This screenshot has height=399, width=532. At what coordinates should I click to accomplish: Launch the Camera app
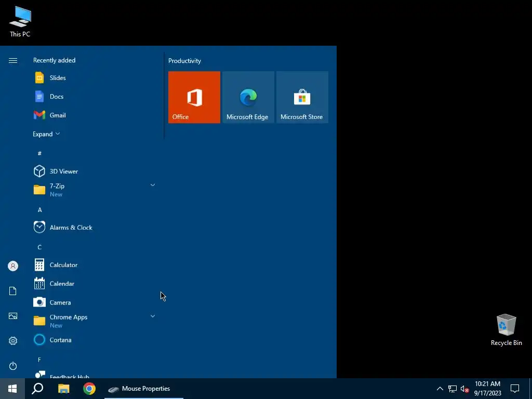[x=95, y=302]
